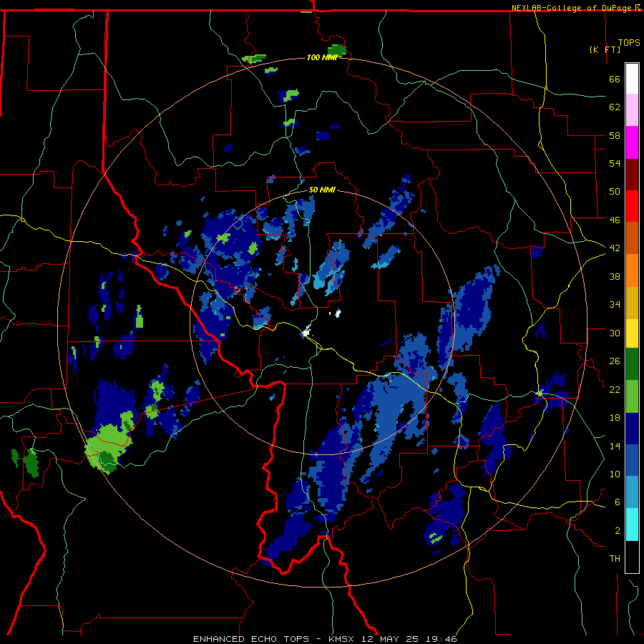This screenshot has width=644, height=644.
Task: Click the '50 NMI' range ring label
Action: point(322,190)
